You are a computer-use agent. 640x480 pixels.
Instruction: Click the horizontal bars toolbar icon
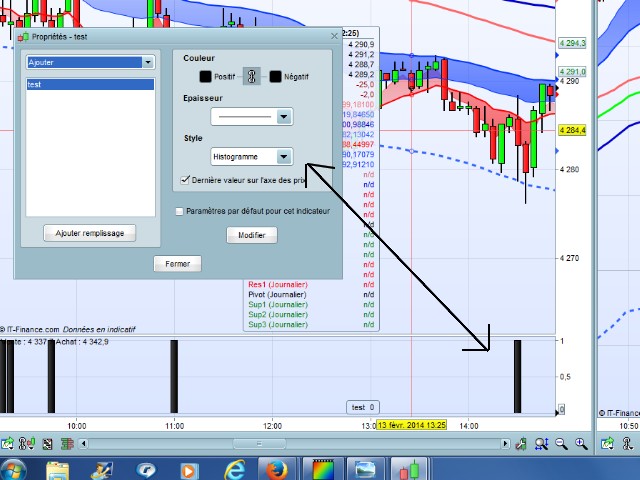67,444
